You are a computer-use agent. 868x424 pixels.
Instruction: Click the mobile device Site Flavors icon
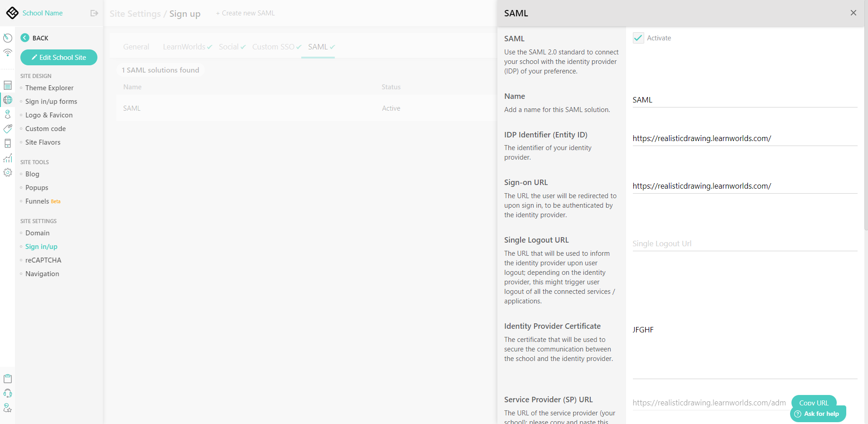click(x=8, y=143)
